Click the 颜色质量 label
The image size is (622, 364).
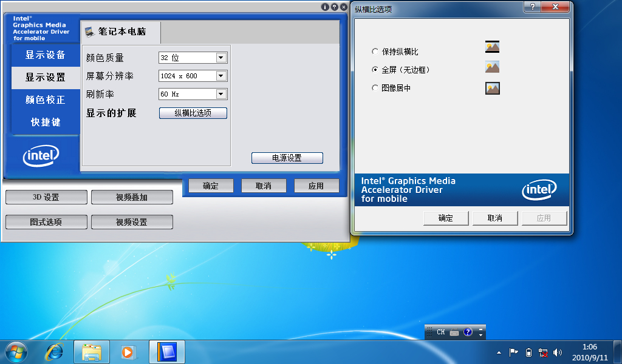click(105, 58)
